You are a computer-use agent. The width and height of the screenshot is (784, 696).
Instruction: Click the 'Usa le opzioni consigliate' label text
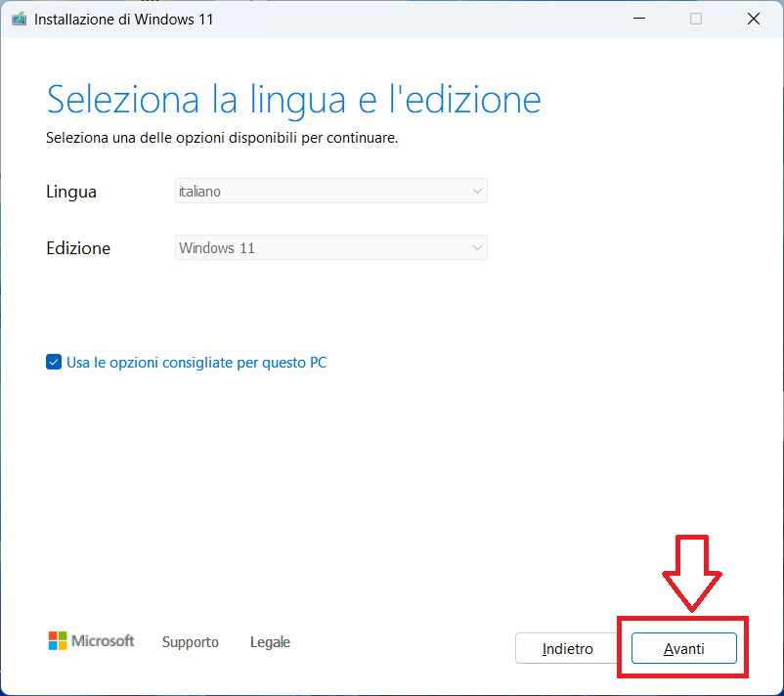pos(196,363)
